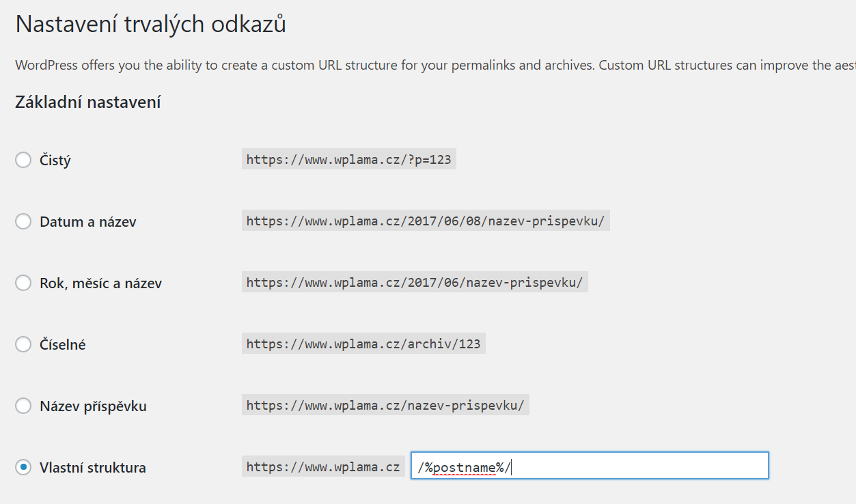Click the Datum a název label
This screenshot has width=856, height=504.
pos(88,222)
